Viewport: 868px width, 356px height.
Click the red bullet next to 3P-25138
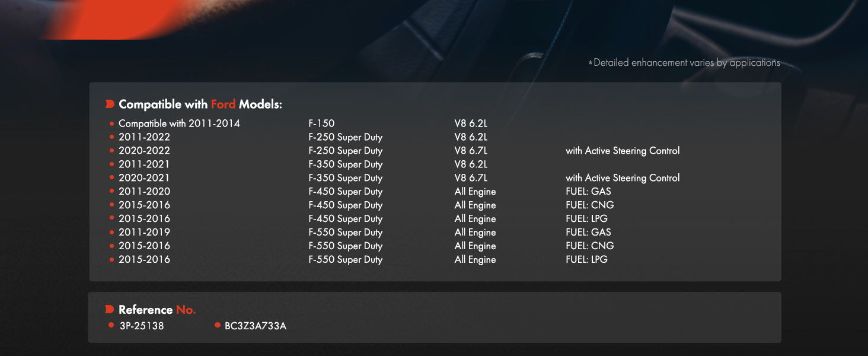(111, 325)
